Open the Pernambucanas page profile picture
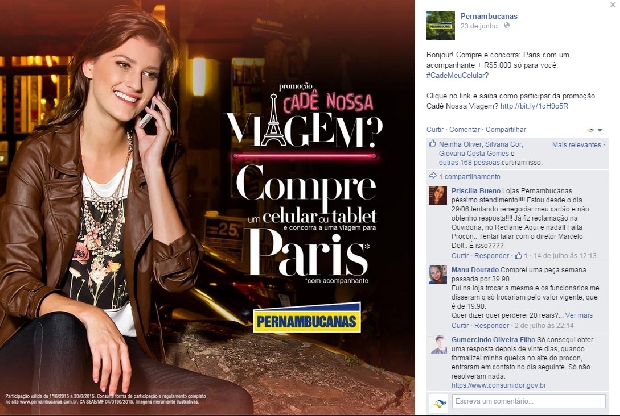 [x=440, y=25]
